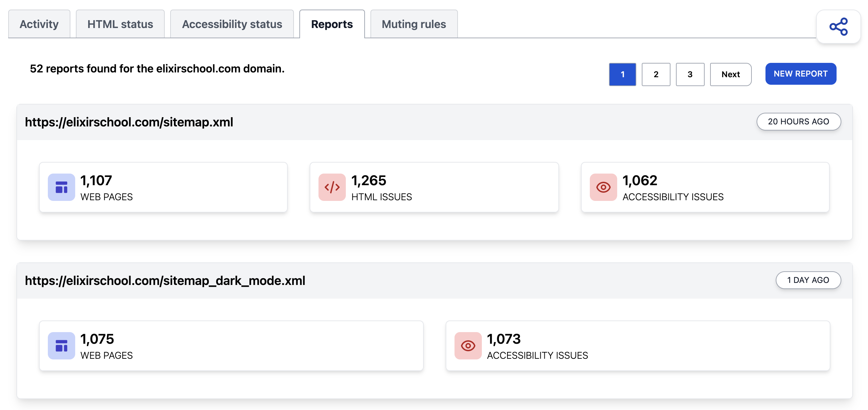Click the share icon in the top right
This screenshot has width=868, height=410.
tap(839, 25)
